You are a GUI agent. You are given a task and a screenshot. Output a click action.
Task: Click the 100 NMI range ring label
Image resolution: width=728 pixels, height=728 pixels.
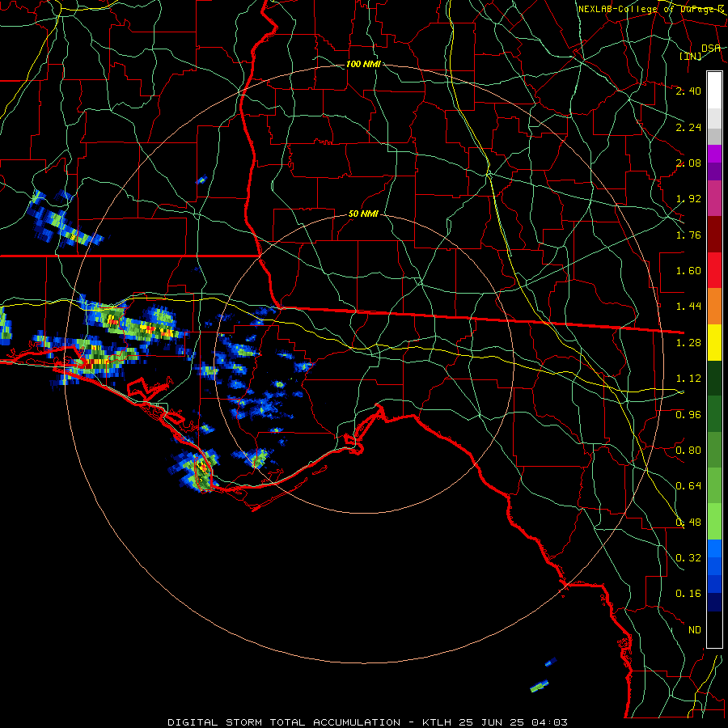point(363,64)
